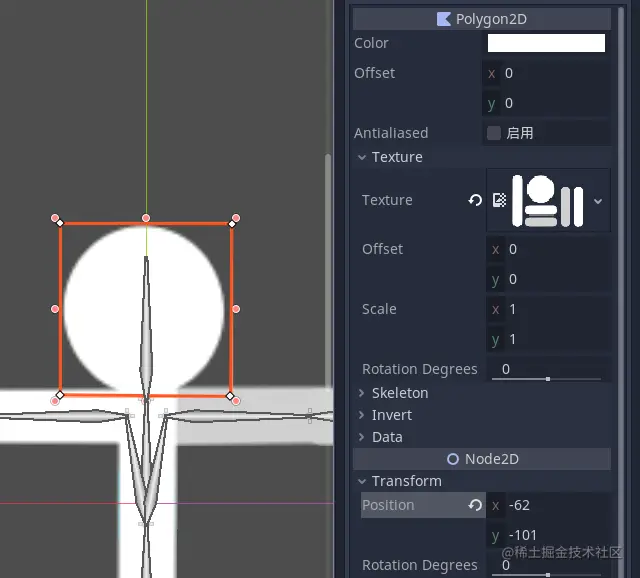Reset the Texture property with revert arrow
The height and width of the screenshot is (578, 640).
coord(475,200)
